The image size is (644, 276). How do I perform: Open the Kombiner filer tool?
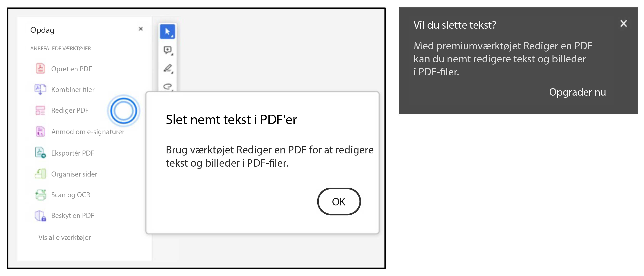pos(73,89)
